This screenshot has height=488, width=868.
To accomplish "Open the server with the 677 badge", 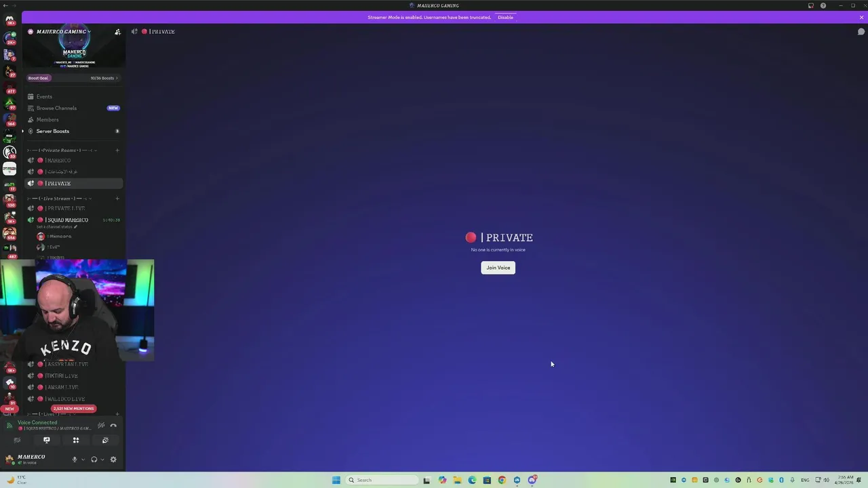I will [x=9, y=87].
